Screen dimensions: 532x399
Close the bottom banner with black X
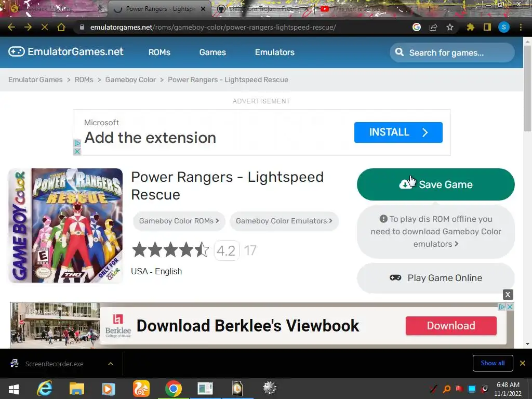pos(508,295)
